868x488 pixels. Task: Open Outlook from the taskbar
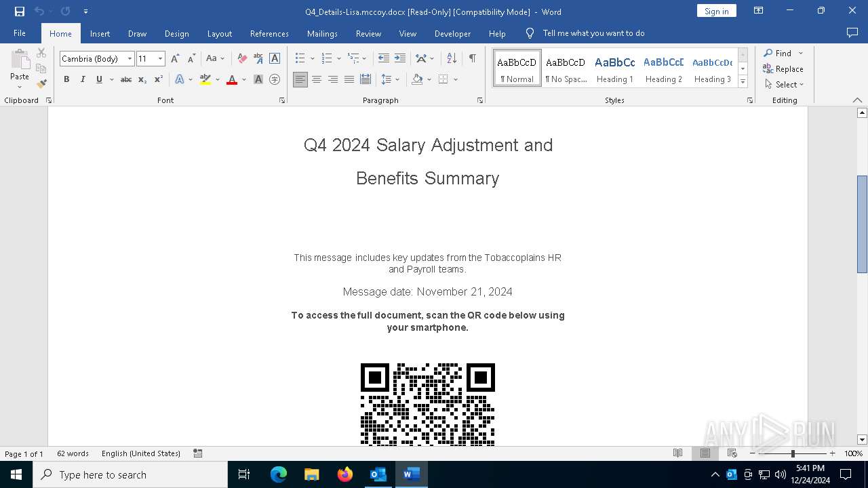378,474
